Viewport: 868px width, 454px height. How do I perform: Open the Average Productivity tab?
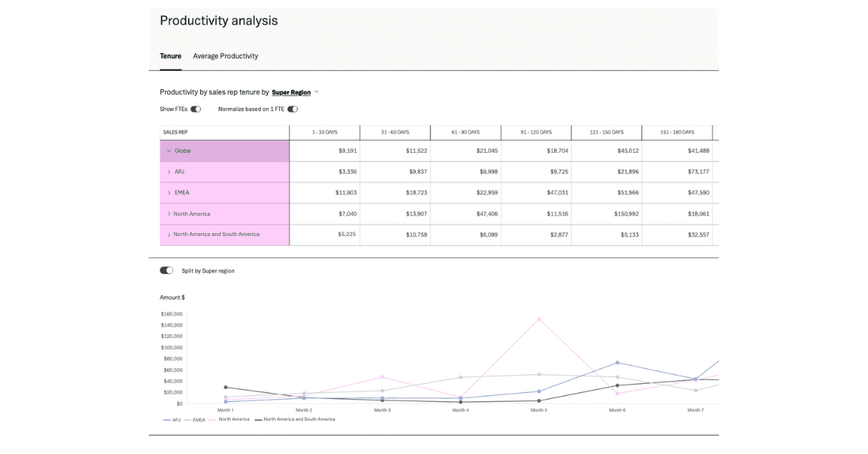[x=225, y=56]
